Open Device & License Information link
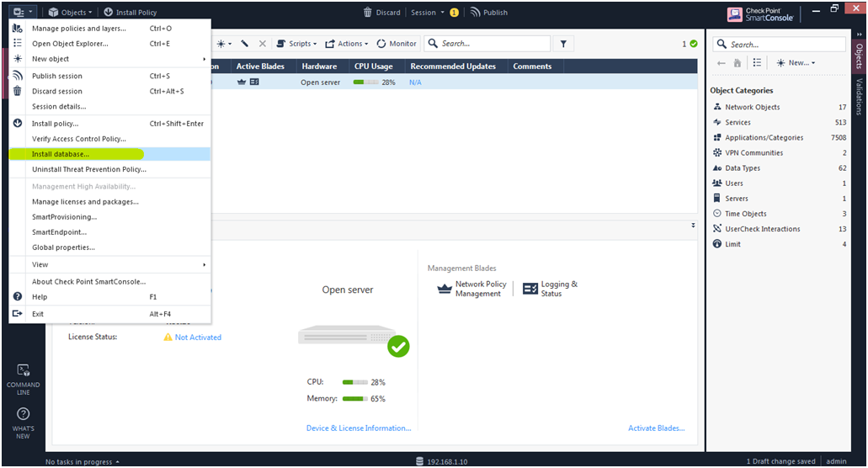The height and width of the screenshot is (468, 868). pos(359,428)
